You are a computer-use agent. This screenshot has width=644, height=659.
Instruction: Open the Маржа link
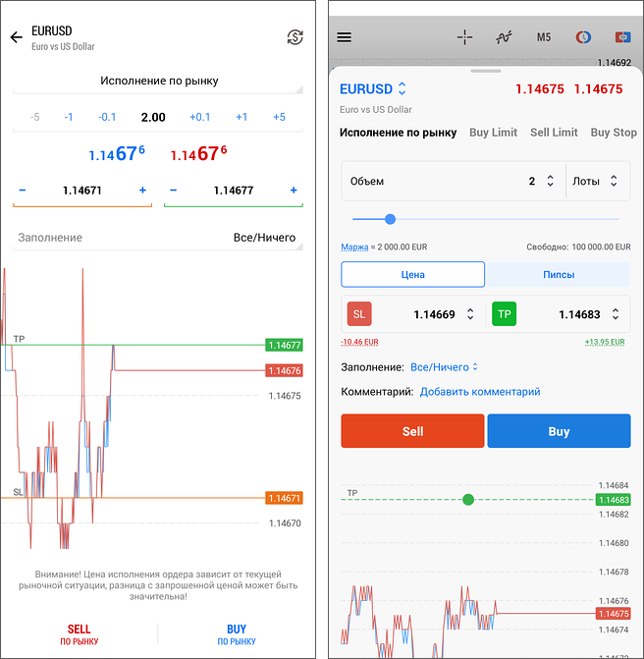click(354, 247)
